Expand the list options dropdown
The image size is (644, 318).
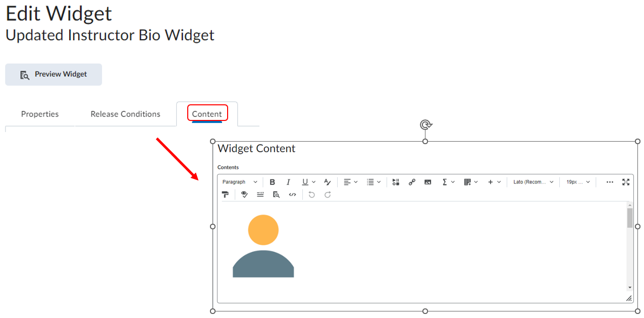373,182
